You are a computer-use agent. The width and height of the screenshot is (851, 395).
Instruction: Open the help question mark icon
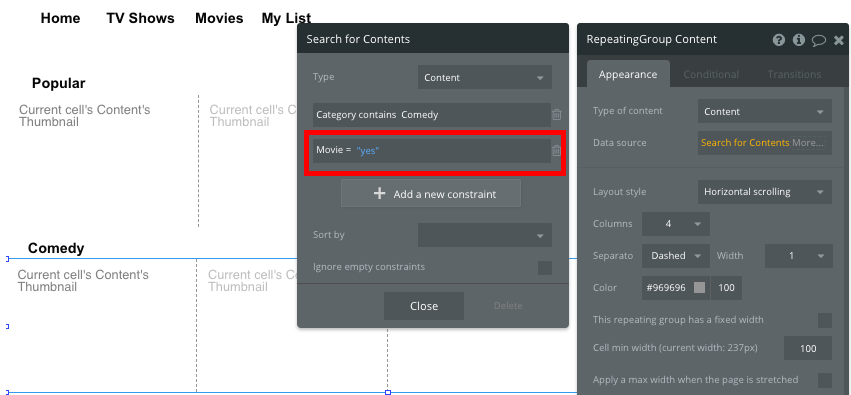point(779,40)
